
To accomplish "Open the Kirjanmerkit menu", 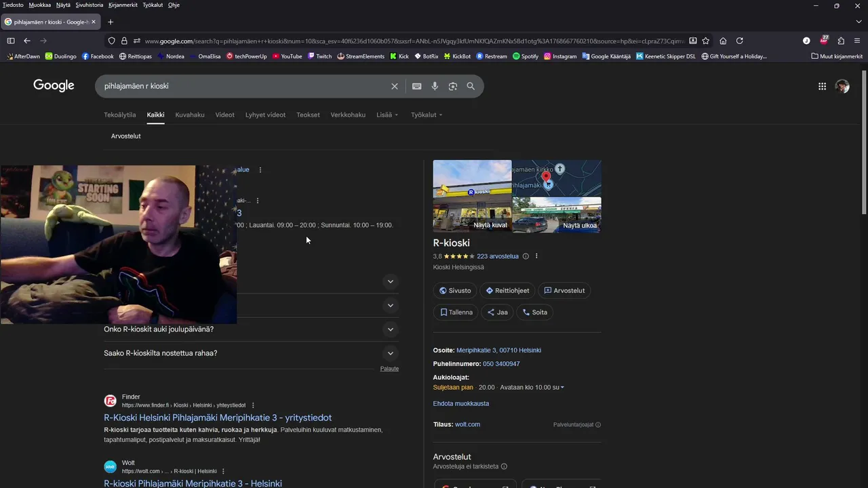I will [123, 5].
